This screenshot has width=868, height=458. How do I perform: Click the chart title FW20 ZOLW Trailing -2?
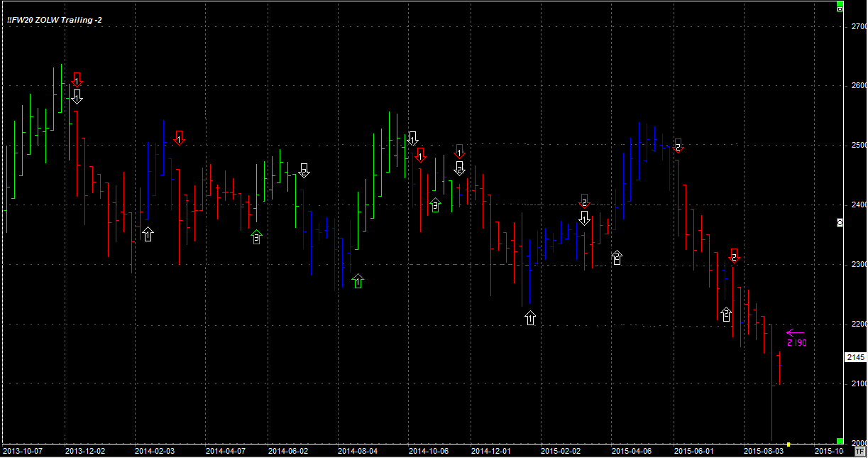(55, 20)
